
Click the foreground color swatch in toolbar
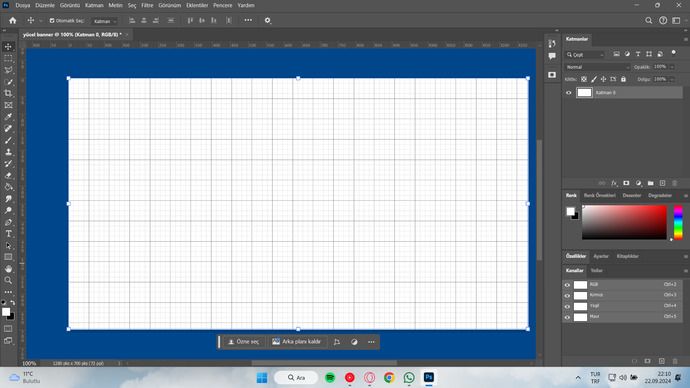tap(6, 312)
